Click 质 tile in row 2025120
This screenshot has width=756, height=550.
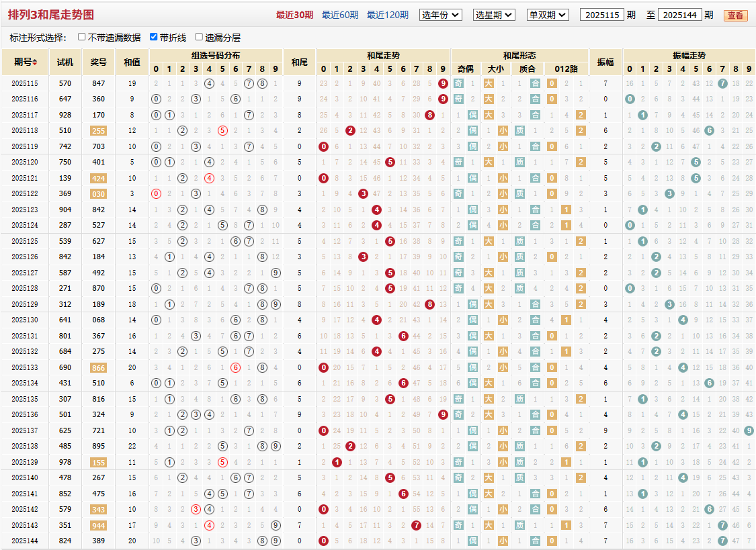pyautogui.click(x=519, y=163)
